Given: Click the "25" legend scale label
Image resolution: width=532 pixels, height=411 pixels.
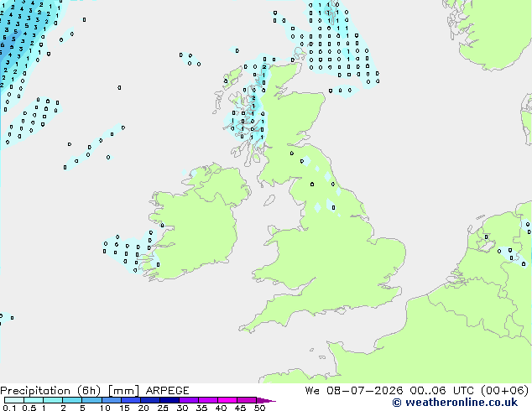Looking at the screenshot, I should pos(163,408).
